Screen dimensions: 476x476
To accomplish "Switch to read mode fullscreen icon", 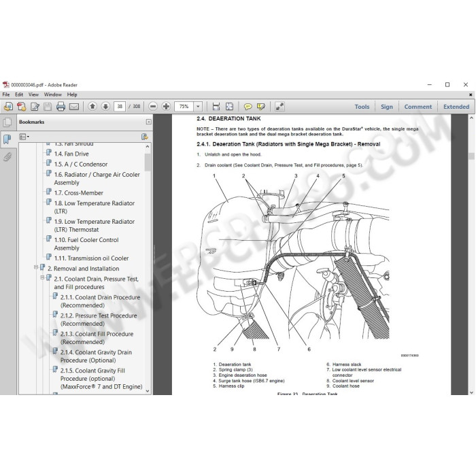I will [279, 107].
